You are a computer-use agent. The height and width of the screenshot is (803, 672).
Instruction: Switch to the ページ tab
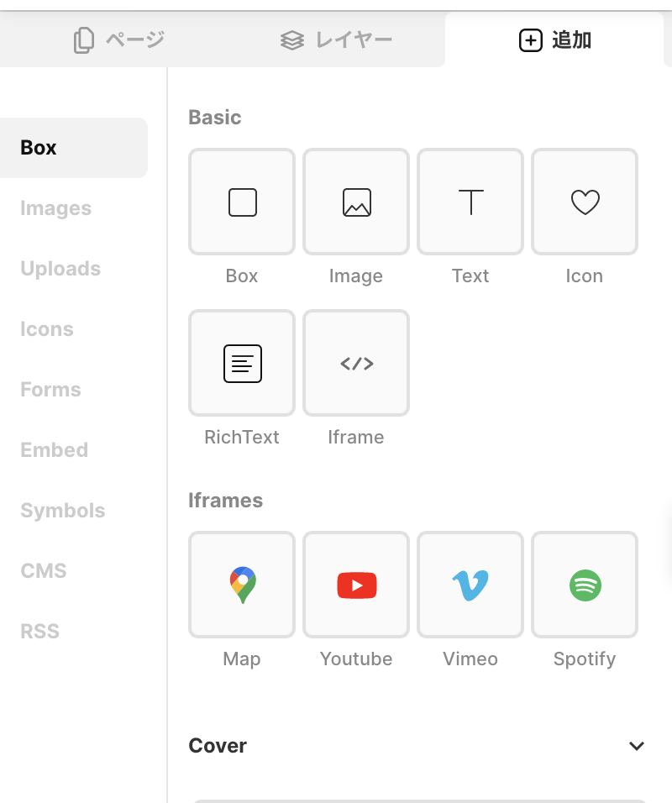click(118, 40)
